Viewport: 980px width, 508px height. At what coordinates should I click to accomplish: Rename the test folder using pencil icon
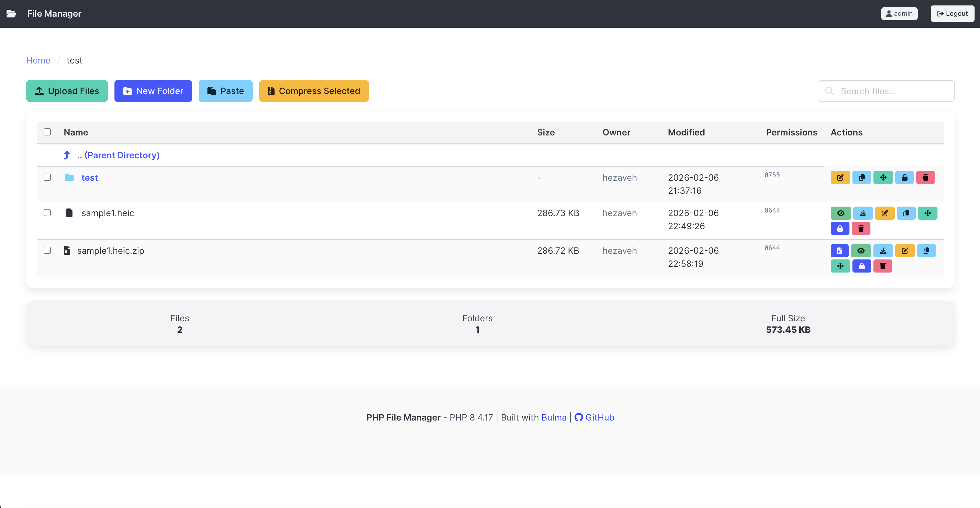(840, 177)
